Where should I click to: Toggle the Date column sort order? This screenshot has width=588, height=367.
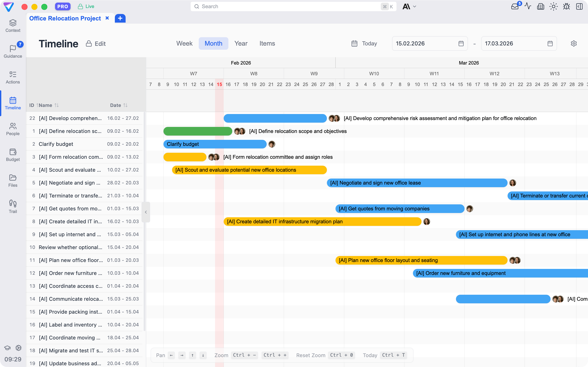pos(126,105)
